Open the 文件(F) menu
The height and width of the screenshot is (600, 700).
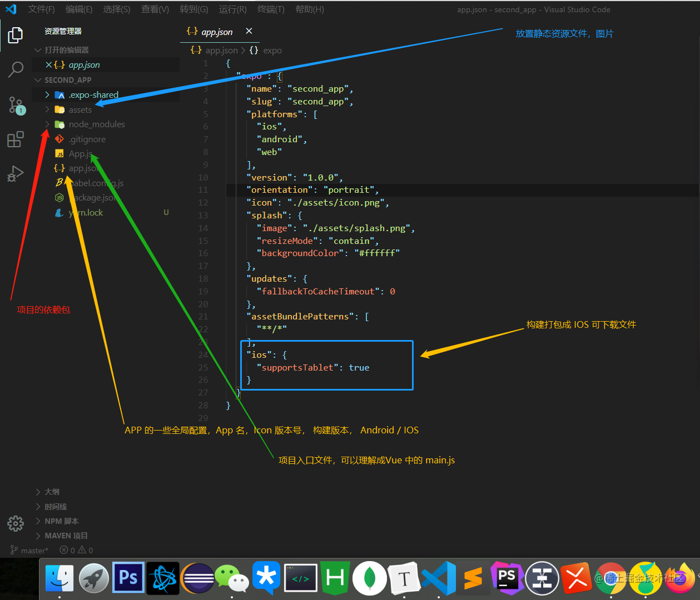[x=41, y=9]
